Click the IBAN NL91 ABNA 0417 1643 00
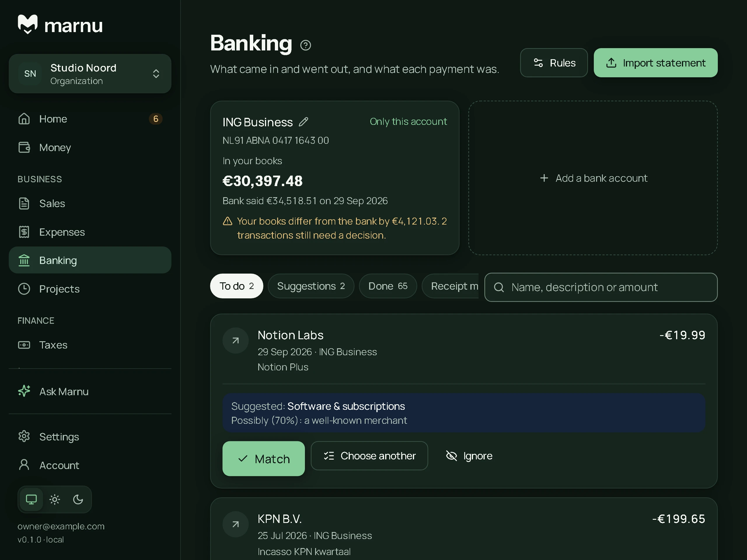Viewport: 747px width, 560px height. (275, 140)
